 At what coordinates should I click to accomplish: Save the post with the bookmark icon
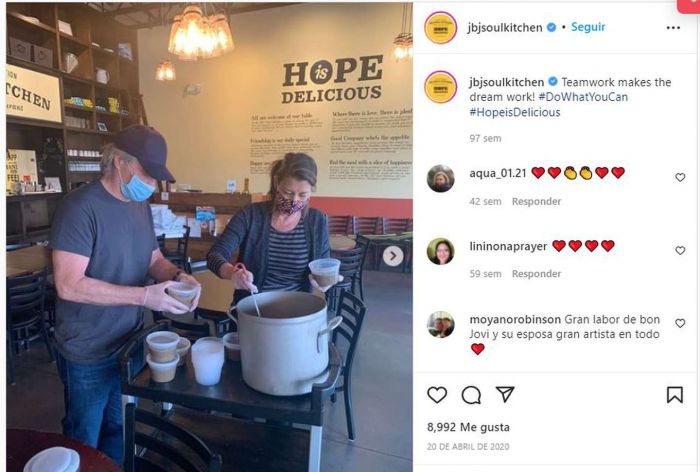(675, 395)
